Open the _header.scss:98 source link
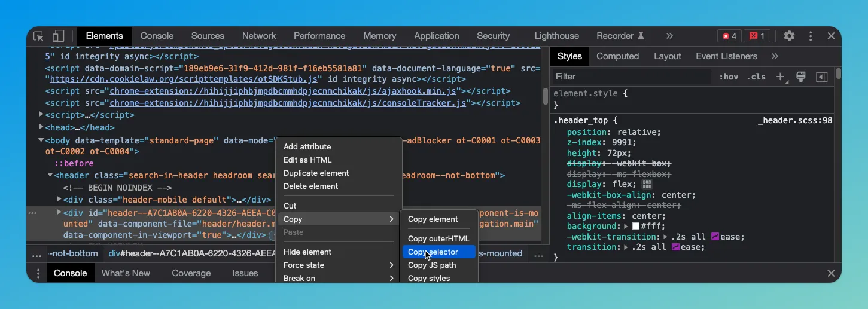Viewport: 868px width, 309px height. pyautogui.click(x=795, y=120)
